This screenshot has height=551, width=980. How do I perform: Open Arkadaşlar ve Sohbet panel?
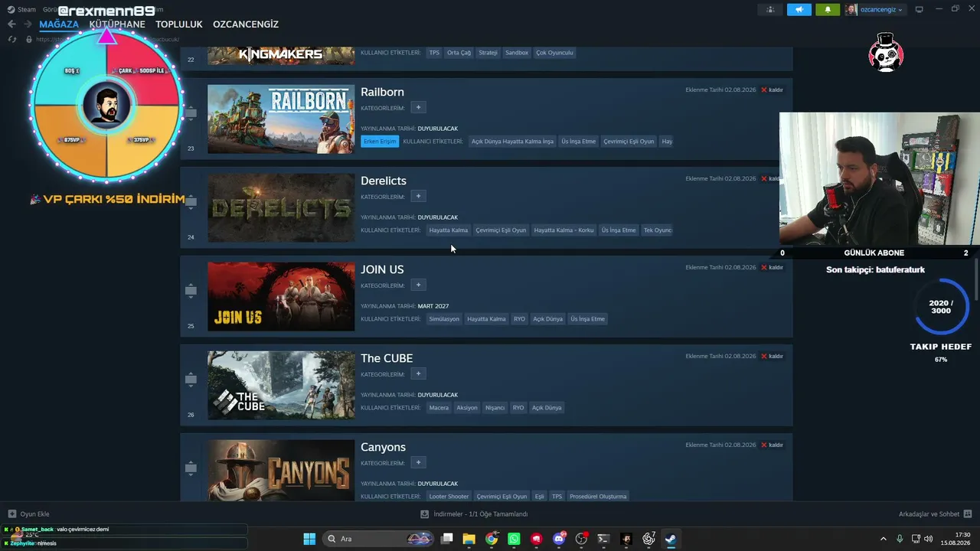point(935,514)
